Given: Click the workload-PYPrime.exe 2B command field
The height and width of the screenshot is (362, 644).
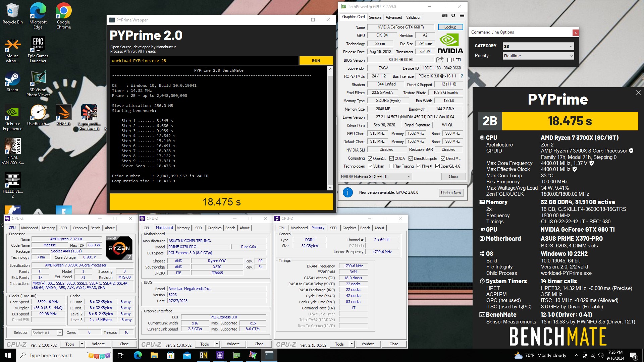Looking at the screenshot, I should (x=204, y=61).
